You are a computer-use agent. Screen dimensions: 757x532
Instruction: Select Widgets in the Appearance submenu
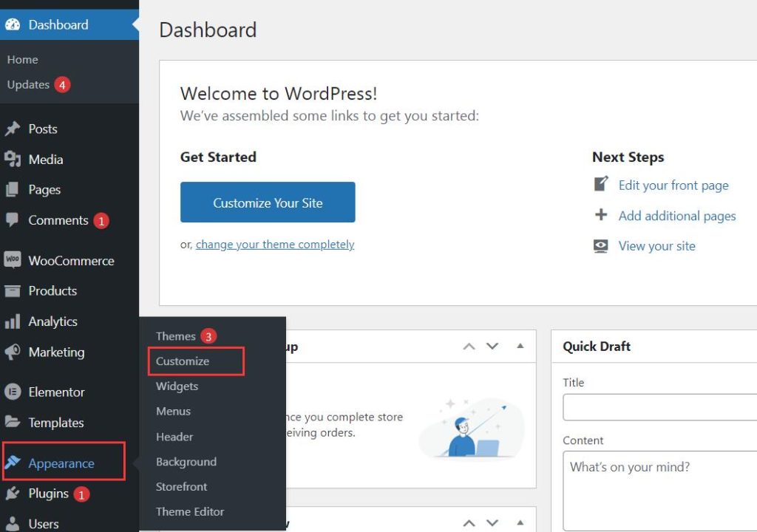pyautogui.click(x=177, y=386)
